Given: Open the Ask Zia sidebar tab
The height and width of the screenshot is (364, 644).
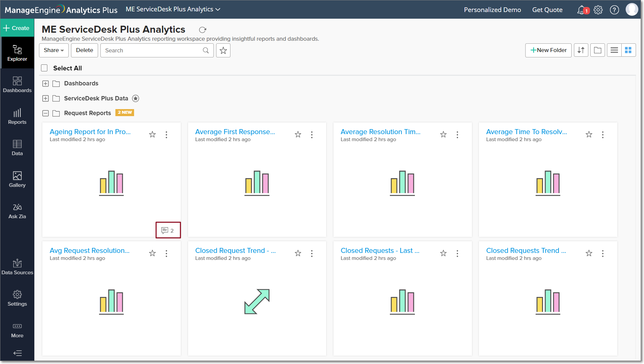Looking at the screenshot, I should (17, 211).
